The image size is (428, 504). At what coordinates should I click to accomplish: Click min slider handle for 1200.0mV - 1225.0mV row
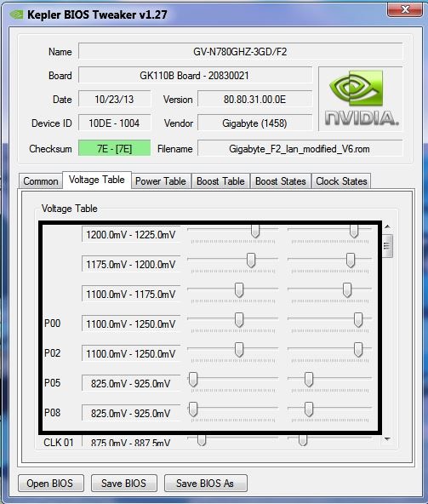(255, 231)
